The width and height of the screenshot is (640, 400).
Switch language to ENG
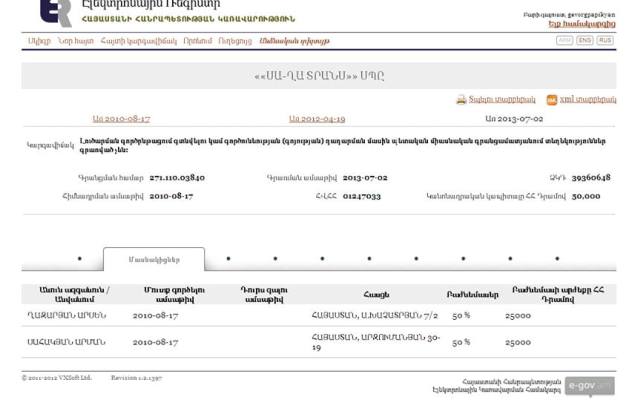(x=585, y=40)
